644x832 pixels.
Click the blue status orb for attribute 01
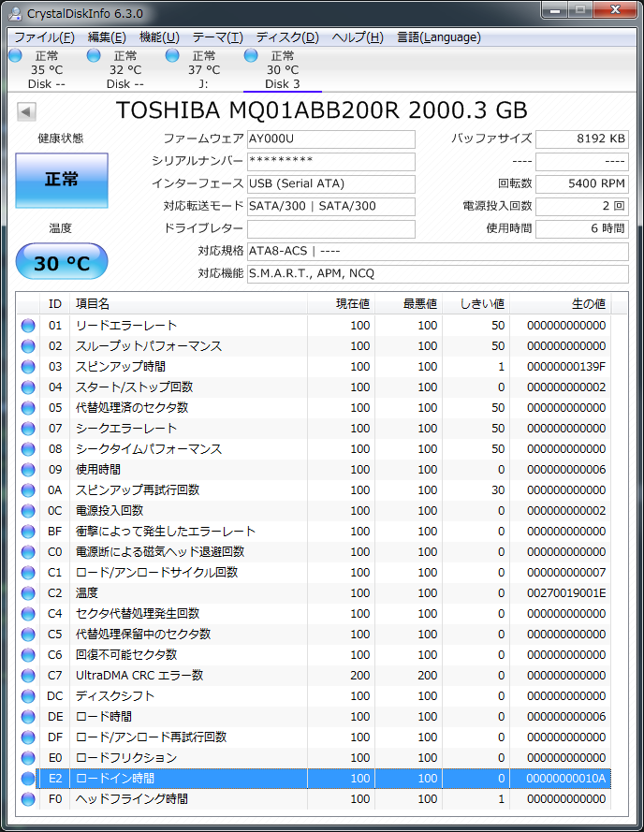coord(28,326)
